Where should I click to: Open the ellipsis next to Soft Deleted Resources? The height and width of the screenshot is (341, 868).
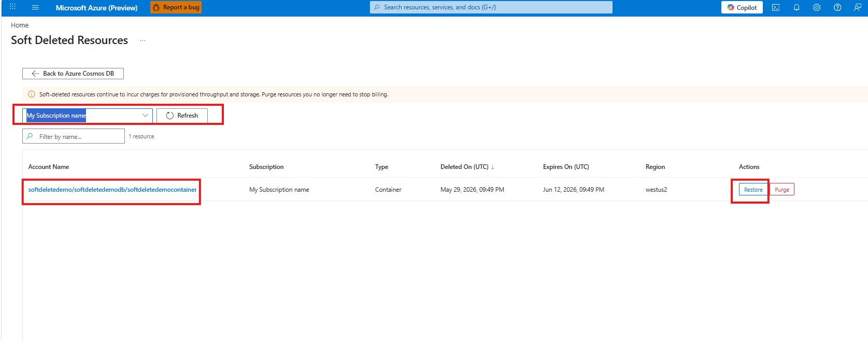(143, 40)
